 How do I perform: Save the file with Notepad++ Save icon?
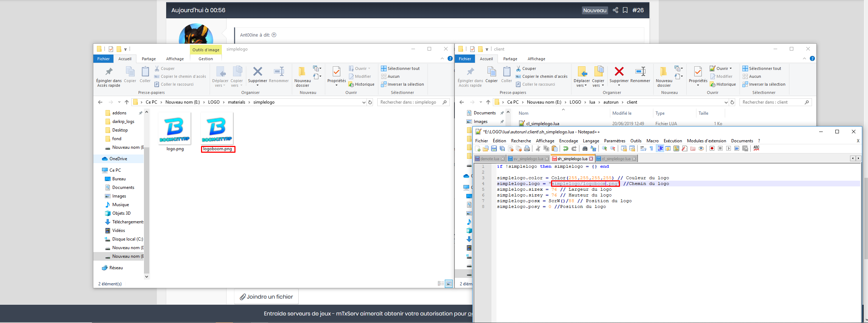pos(494,148)
